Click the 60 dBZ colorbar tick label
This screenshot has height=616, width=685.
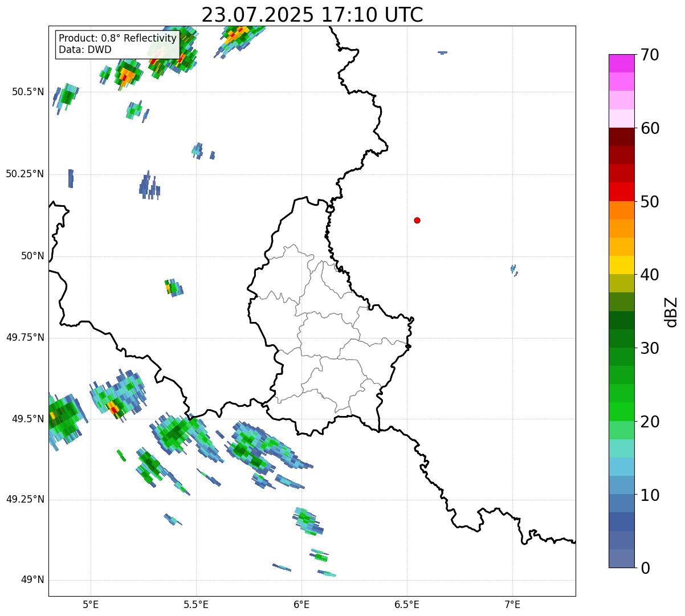(650, 128)
